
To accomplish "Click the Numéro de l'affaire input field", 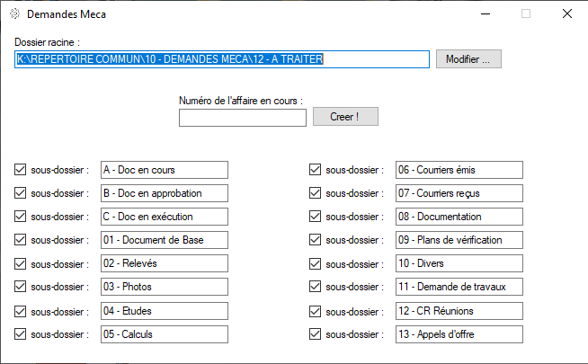I will (243, 117).
